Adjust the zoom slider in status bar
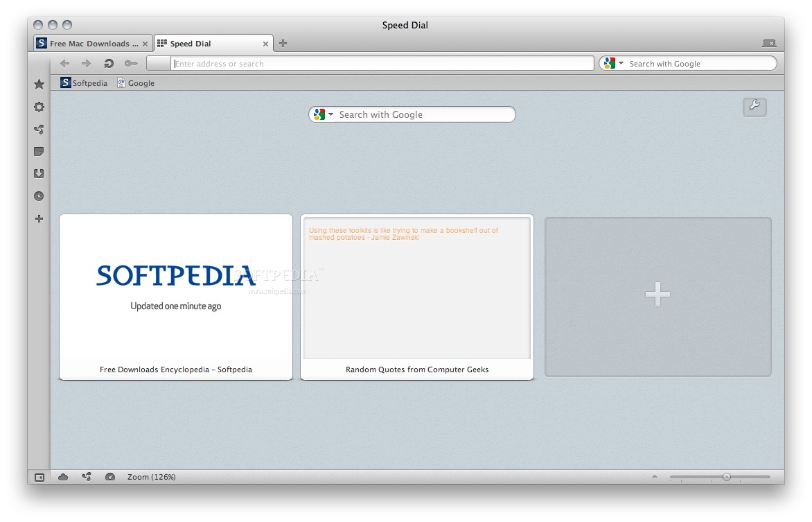 point(726,477)
